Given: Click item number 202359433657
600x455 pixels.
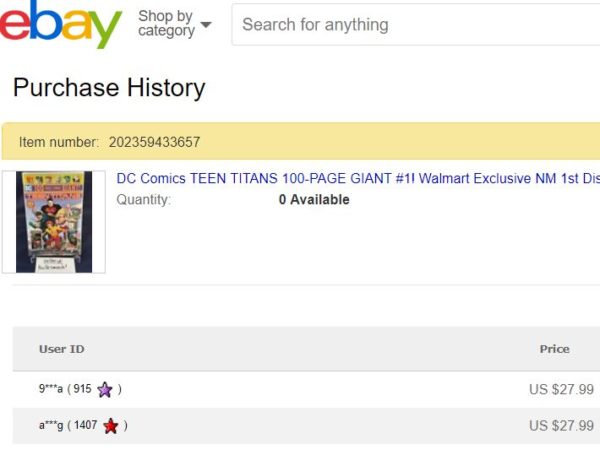Looking at the screenshot, I should point(154,142).
